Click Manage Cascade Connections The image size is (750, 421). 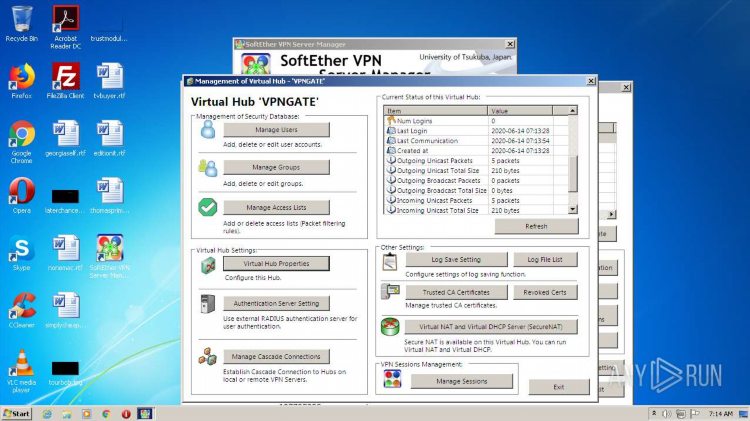coord(276,356)
